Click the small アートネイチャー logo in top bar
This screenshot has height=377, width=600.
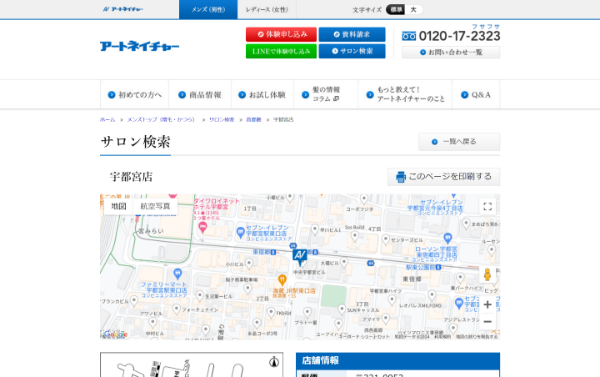coord(123,9)
